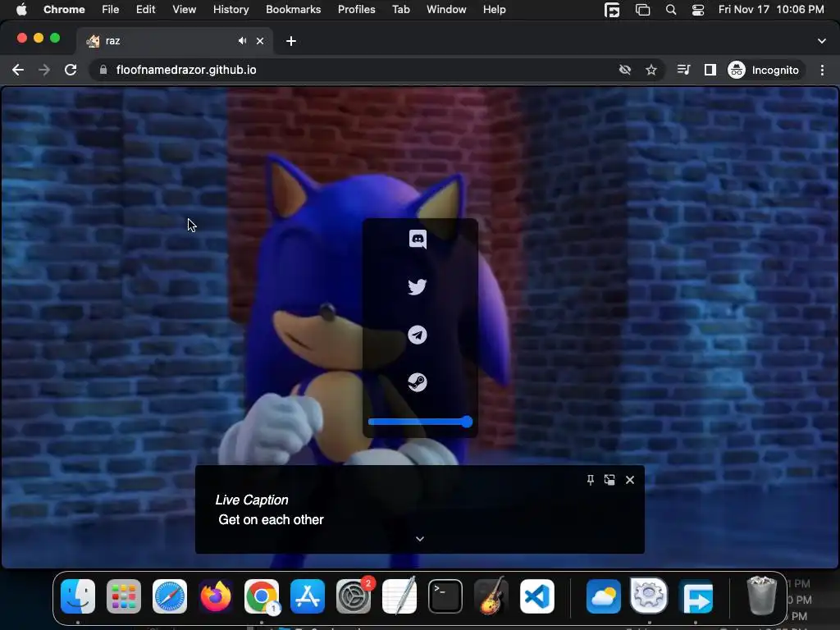Toggle Chrome side panel
840x630 pixels.
(710, 71)
